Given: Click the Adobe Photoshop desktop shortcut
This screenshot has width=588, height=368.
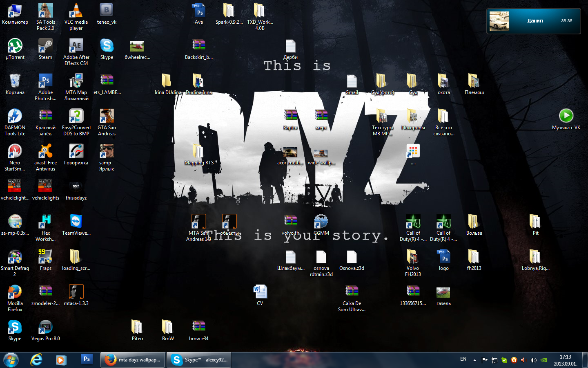Looking at the screenshot, I should [x=45, y=88].
